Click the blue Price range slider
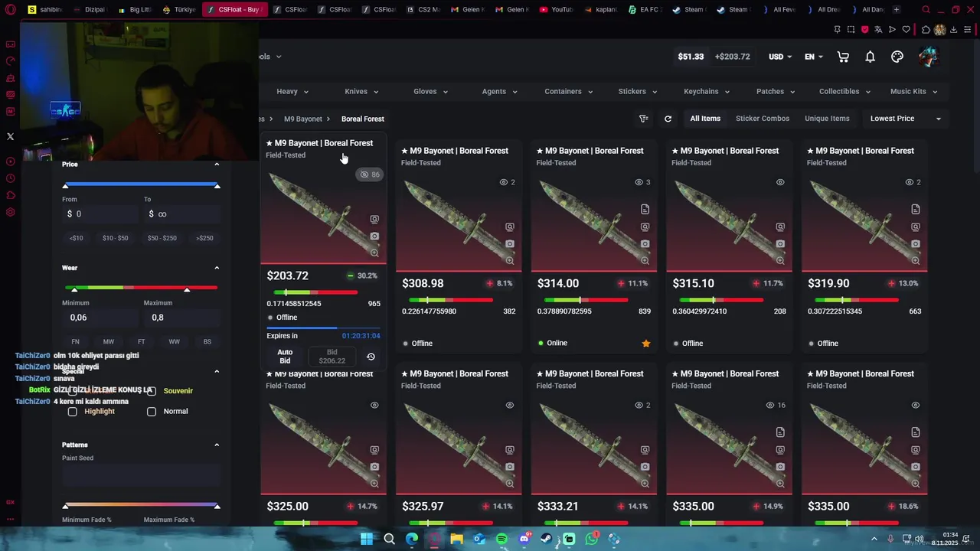 [141, 184]
